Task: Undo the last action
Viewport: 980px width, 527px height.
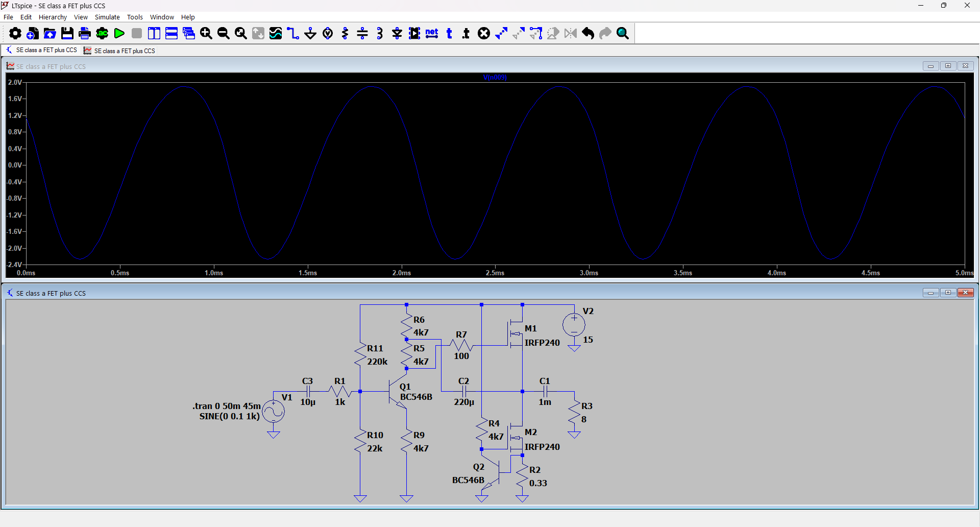Action: [x=588, y=34]
